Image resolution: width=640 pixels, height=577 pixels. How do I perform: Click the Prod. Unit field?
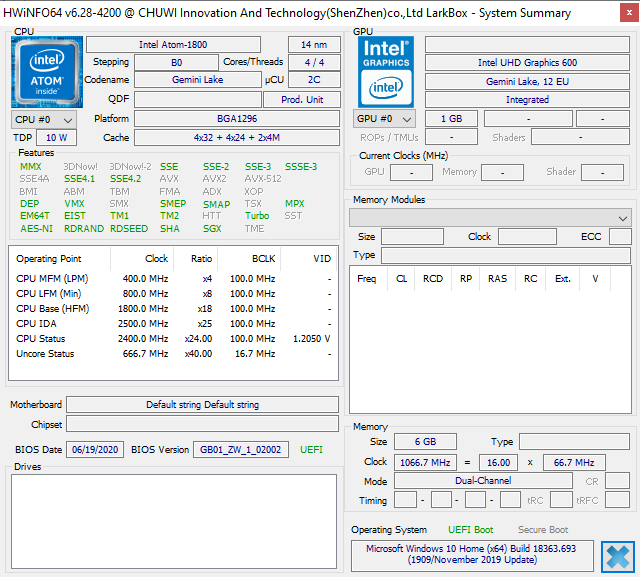(x=302, y=100)
